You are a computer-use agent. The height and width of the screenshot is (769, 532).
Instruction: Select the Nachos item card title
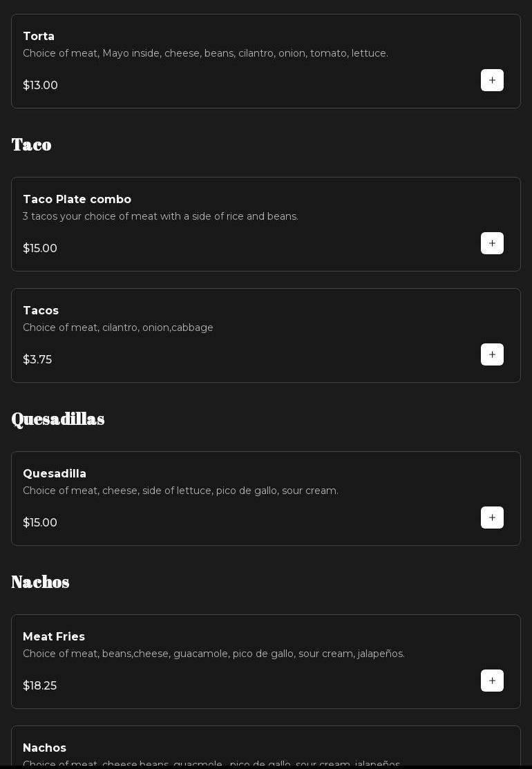(44, 748)
